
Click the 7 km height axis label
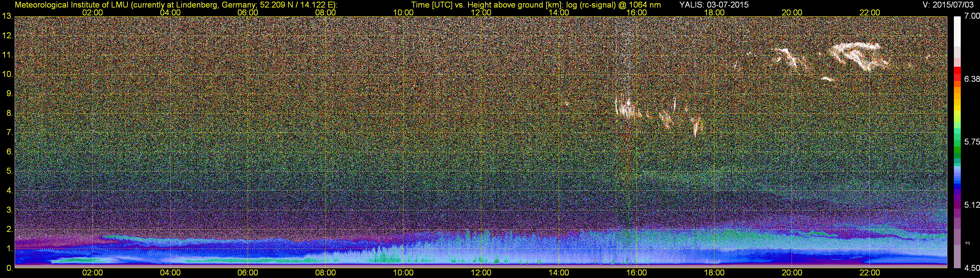9,132
